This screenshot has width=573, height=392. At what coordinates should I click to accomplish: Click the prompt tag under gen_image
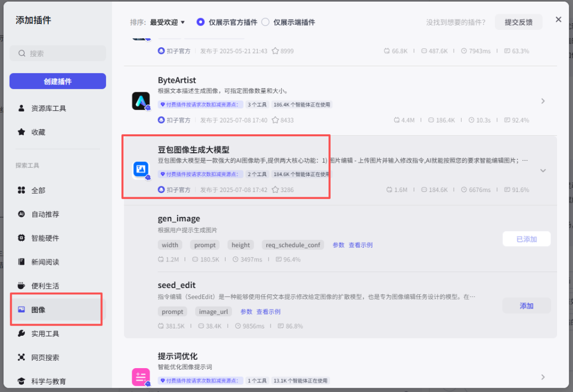coord(205,245)
